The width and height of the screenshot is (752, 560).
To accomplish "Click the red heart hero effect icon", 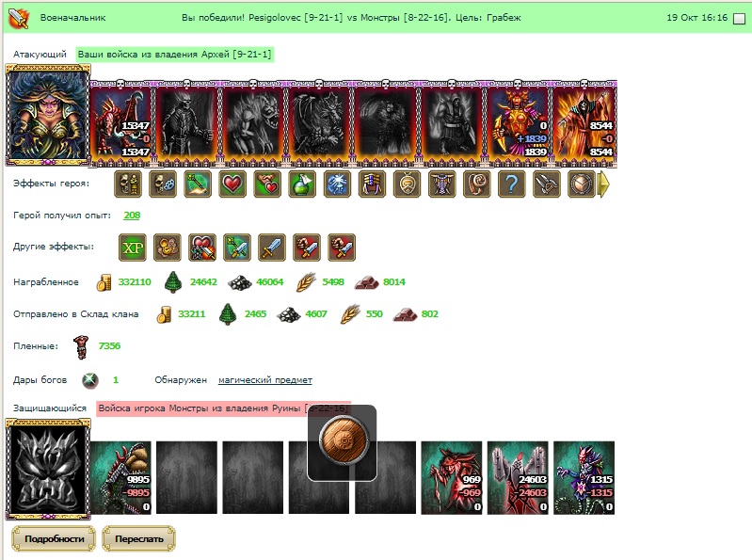I will 232,184.
